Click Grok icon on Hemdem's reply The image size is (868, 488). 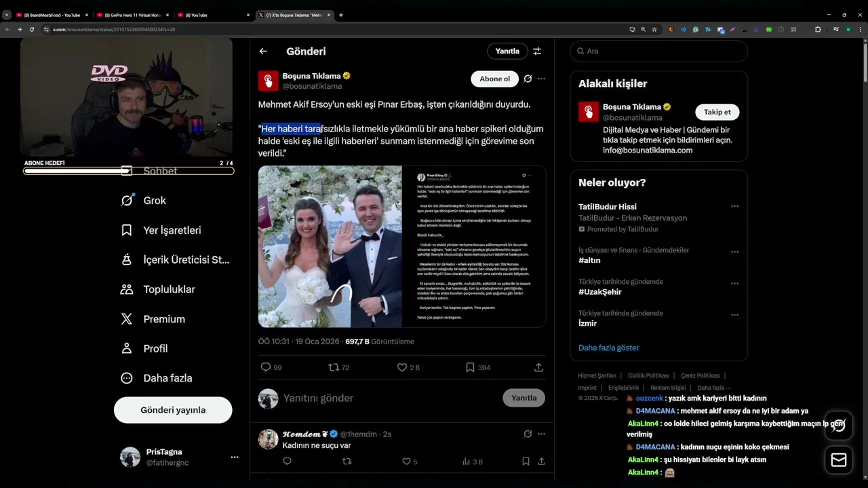tap(528, 434)
